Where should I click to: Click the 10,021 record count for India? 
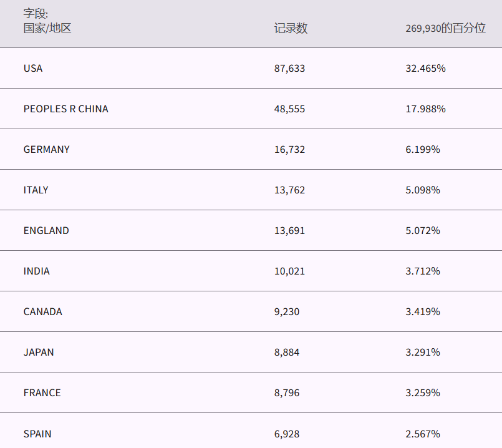click(289, 271)
